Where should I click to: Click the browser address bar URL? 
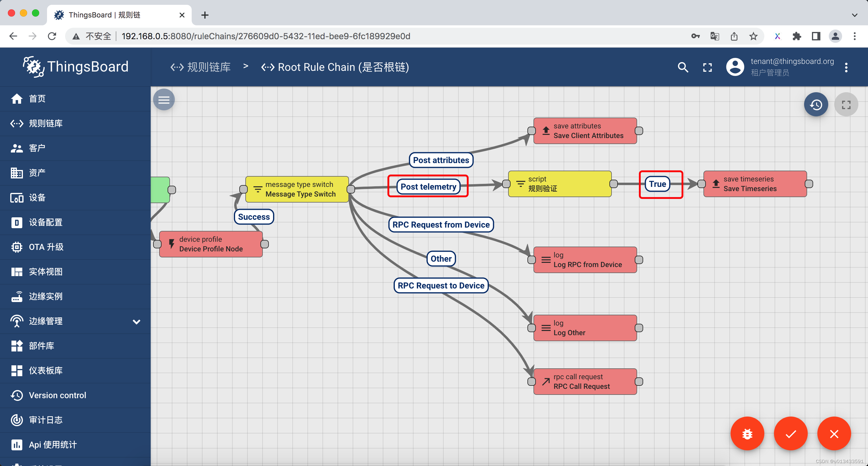click(x=266, y=36)
